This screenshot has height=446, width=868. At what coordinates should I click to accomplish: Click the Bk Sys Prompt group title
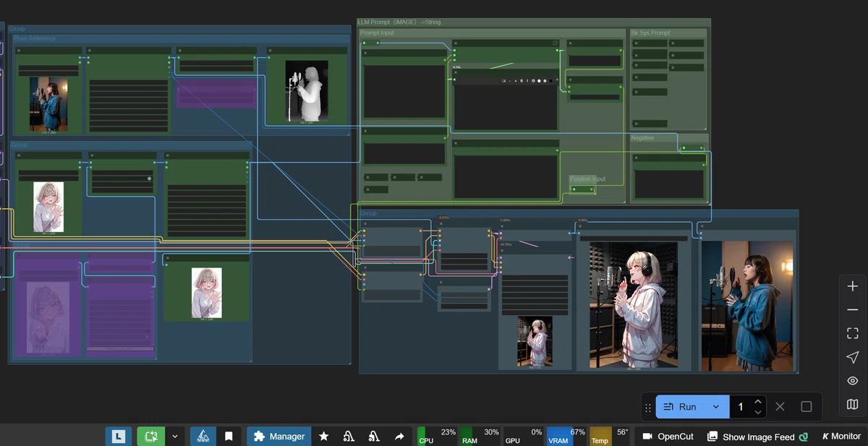click(x=651, y=33)
